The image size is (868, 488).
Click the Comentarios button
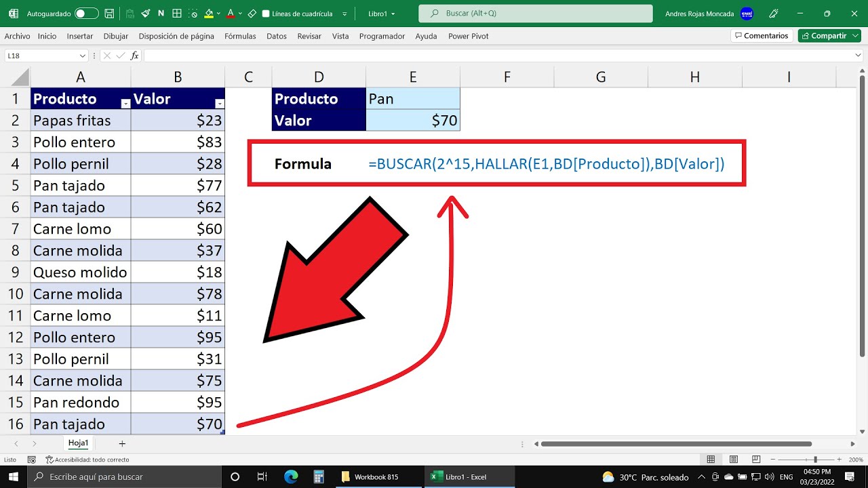point(762,36)
